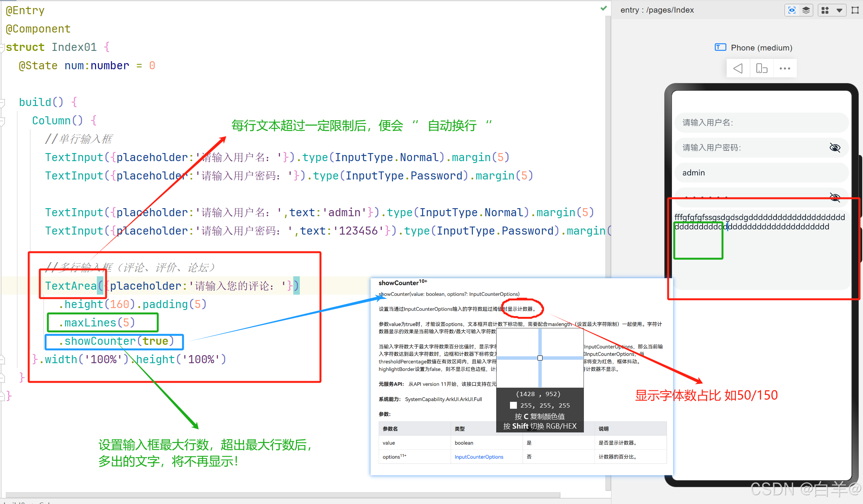Click the admin username input field
863x504 pixels.
(761, 173)
